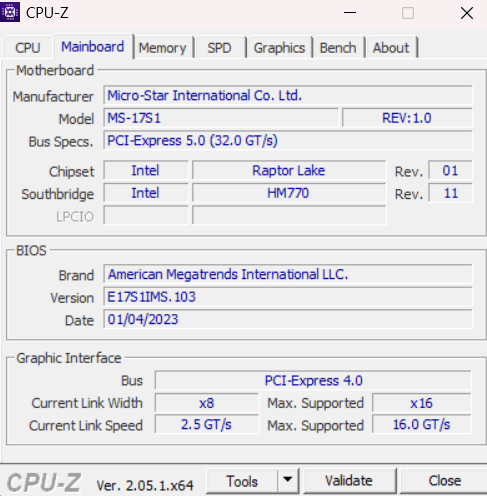
Task: Select the PCI-Express 5.0 (32.0 GT/s) bus specs
Action: coord(288,140)
